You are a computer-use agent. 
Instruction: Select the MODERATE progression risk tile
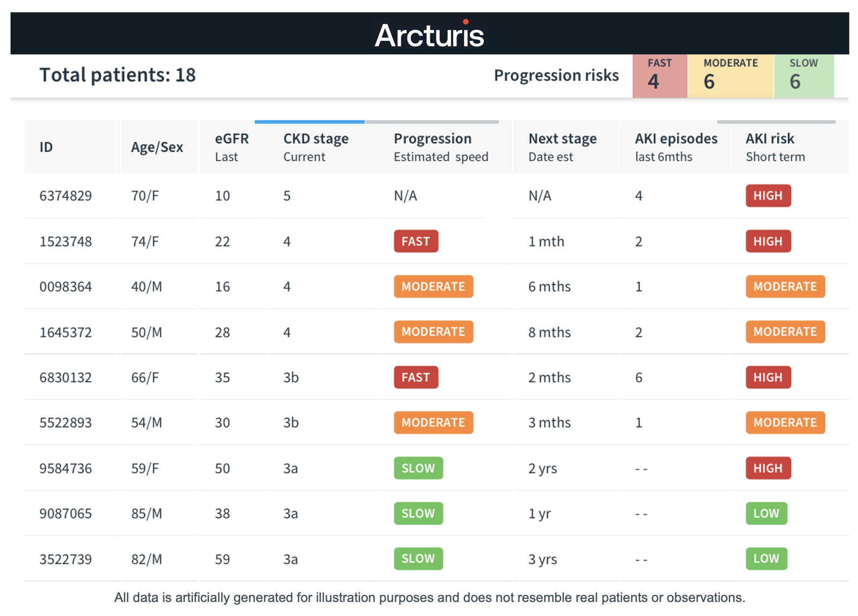(x=730, y=75)
